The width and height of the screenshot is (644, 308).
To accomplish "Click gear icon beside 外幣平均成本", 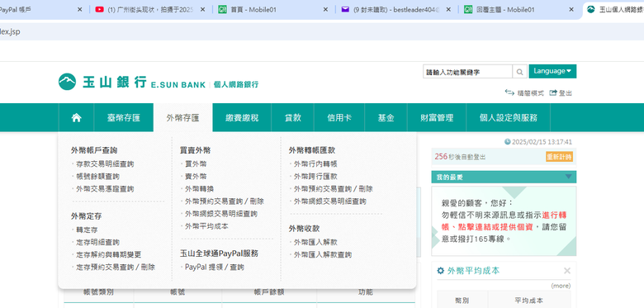I will [x=441, y=271].
